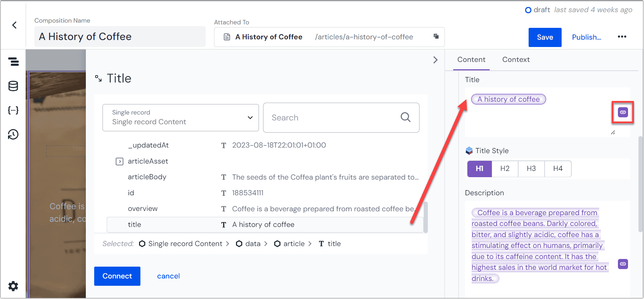Click the expand arrows icon beside Title heading

[x=98, y=78]
